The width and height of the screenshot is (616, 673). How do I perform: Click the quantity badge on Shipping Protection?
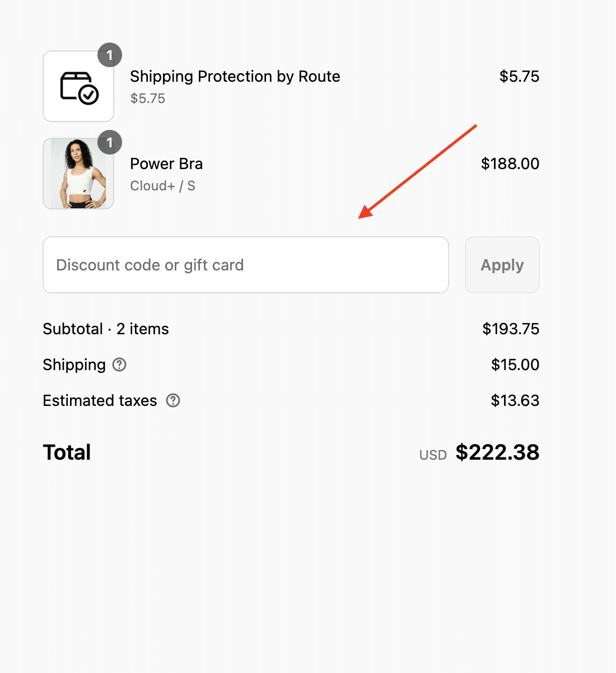[x=110, y=55]
